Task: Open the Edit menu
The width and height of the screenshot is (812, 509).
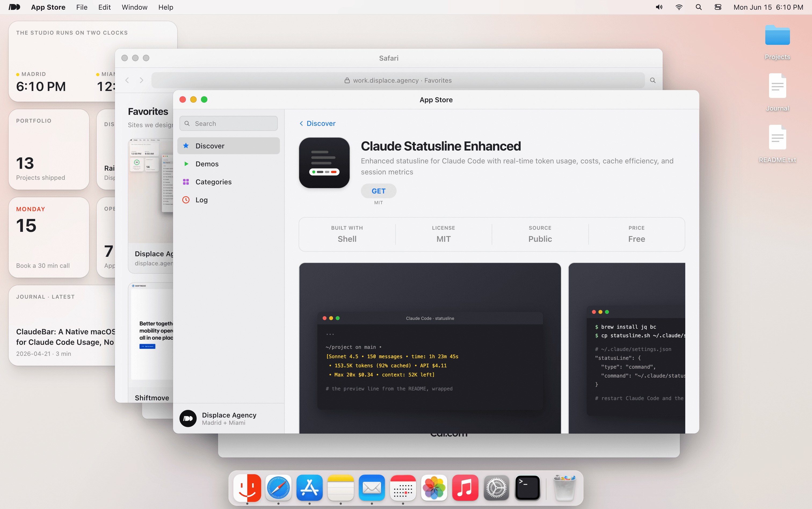Action: (104, 7)
